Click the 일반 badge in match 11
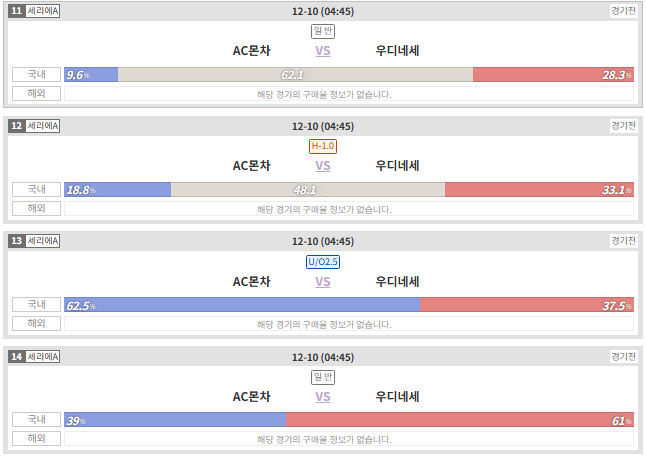Screen dimensions: 646x459 (x=323, y=31)
